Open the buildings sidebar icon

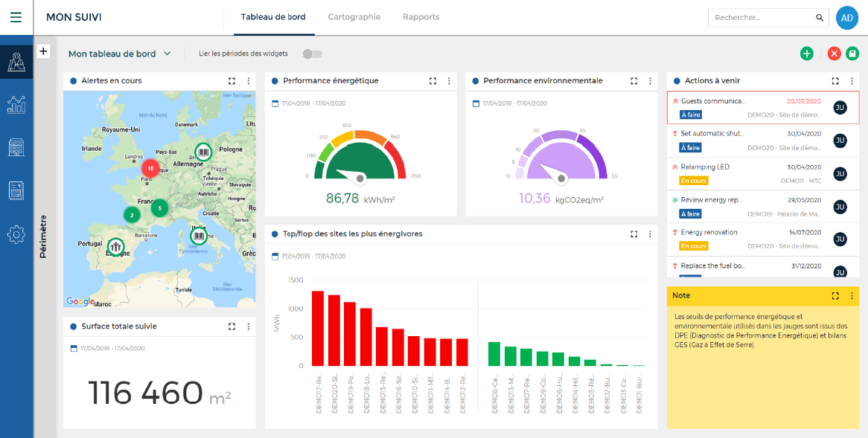(16, 147)
